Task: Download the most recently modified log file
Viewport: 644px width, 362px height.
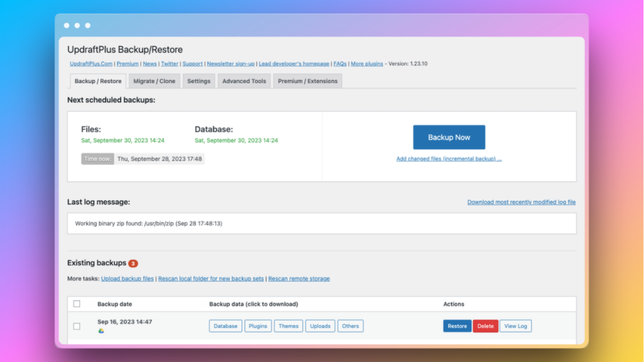Action: [521, 202]
